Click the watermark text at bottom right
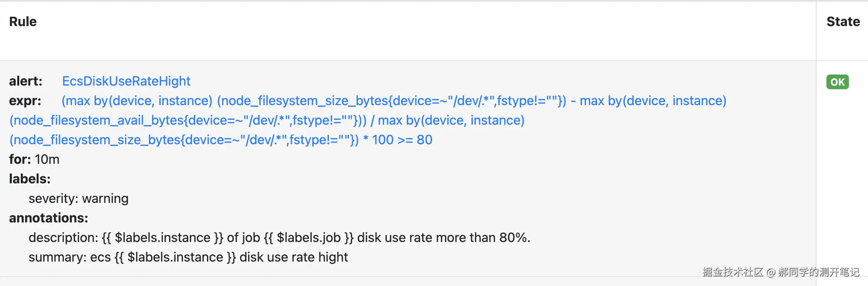Image resolution: width=868 pixels, height=286 pixels. [780, 272]
